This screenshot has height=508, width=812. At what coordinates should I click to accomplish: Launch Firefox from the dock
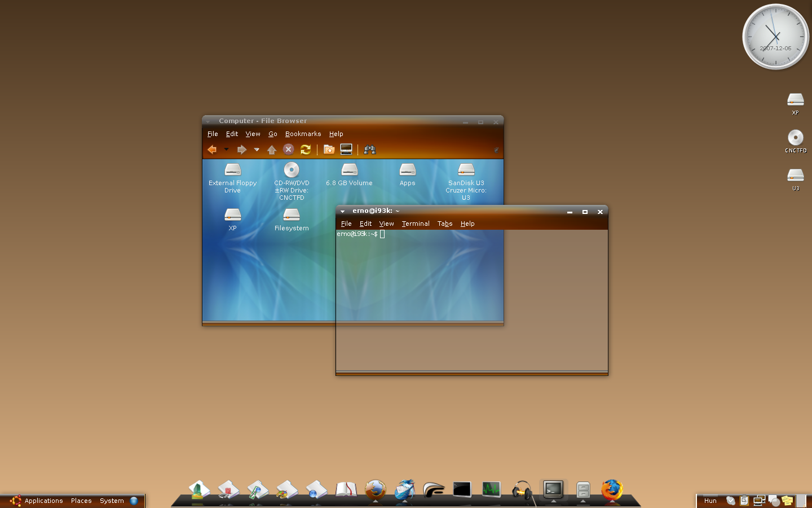[x=612, y=490]
